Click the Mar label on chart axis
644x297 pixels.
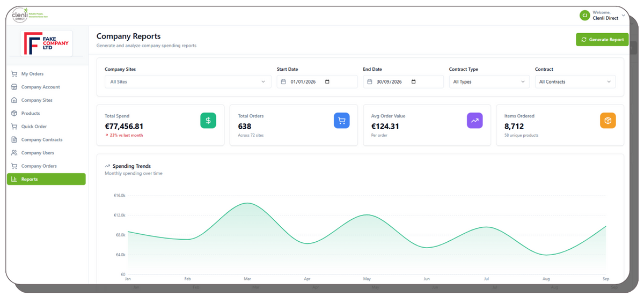point(247,279)
